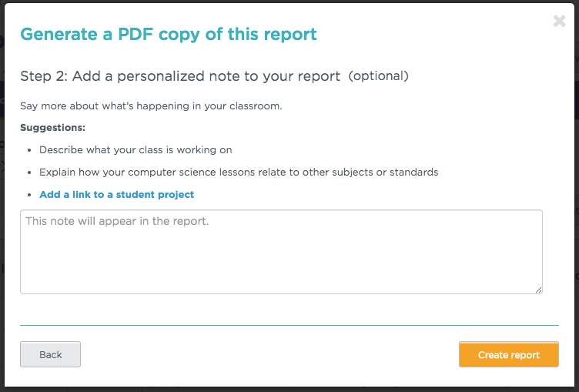Open the 'Add a link to a student project' link

point(116,194)
